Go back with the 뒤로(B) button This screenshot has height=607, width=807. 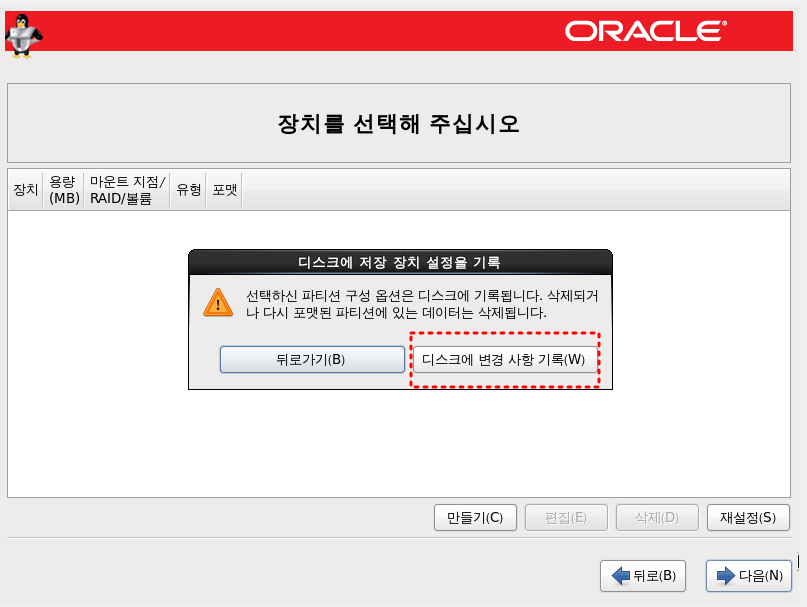643,576
